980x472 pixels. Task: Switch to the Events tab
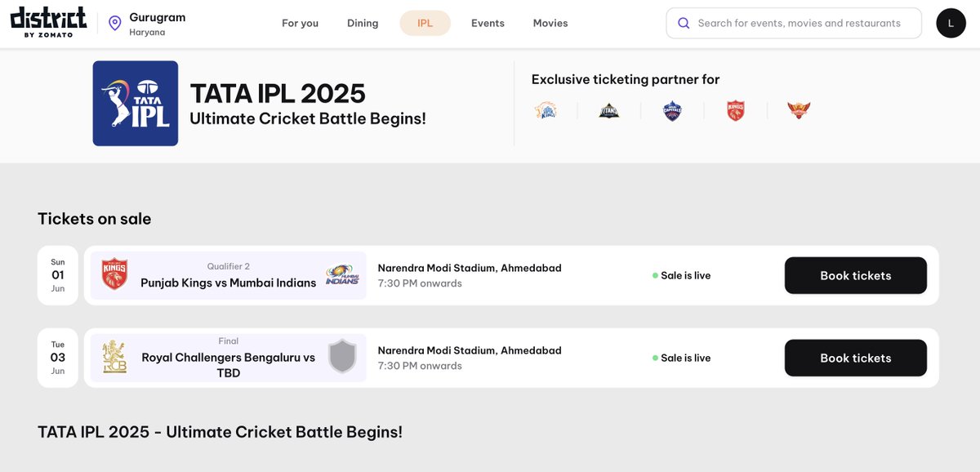tap(488, 23)
